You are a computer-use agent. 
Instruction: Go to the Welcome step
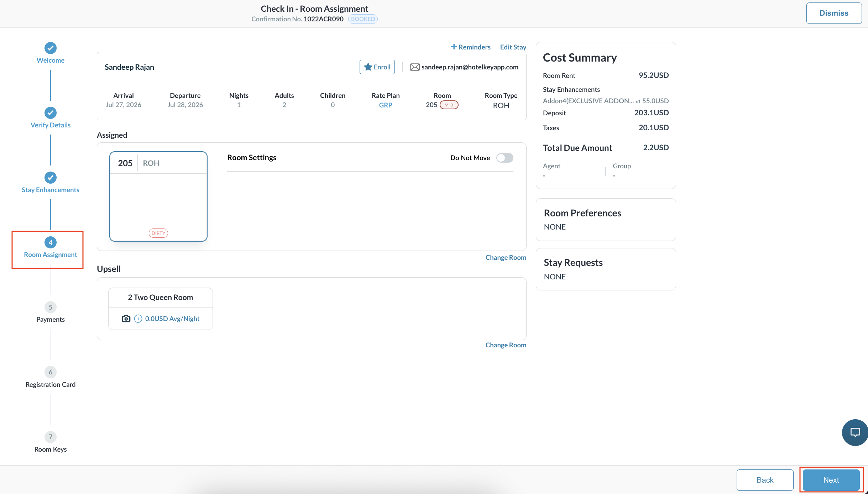51,60
